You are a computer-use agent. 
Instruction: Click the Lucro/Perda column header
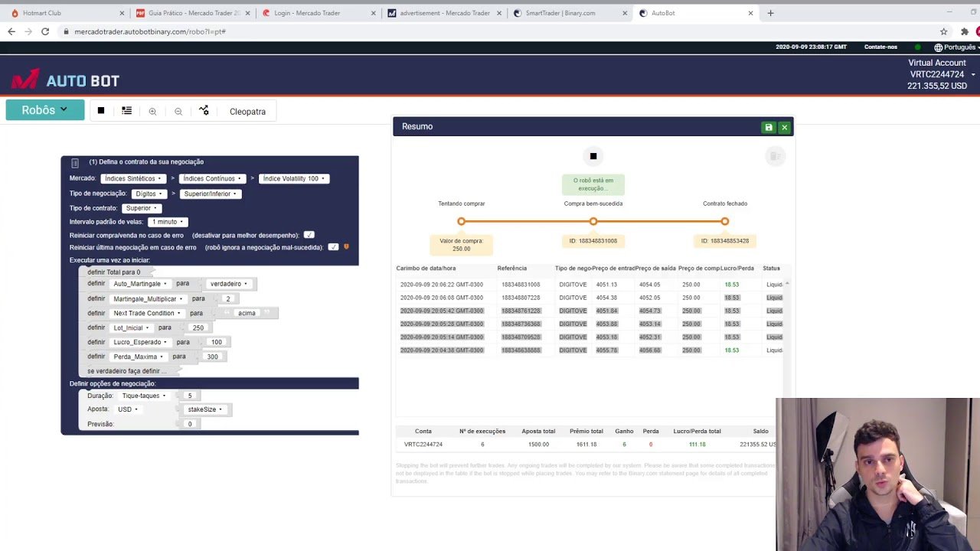[x=737, y=269]
